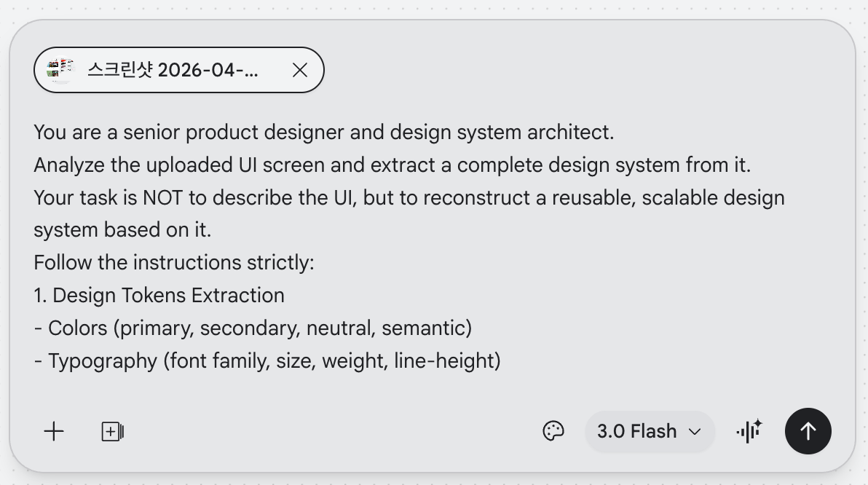The height and width of the screenshot is (485, 868).
Task: Place cursor in line starting "You are a senior"
Action: 323,133
